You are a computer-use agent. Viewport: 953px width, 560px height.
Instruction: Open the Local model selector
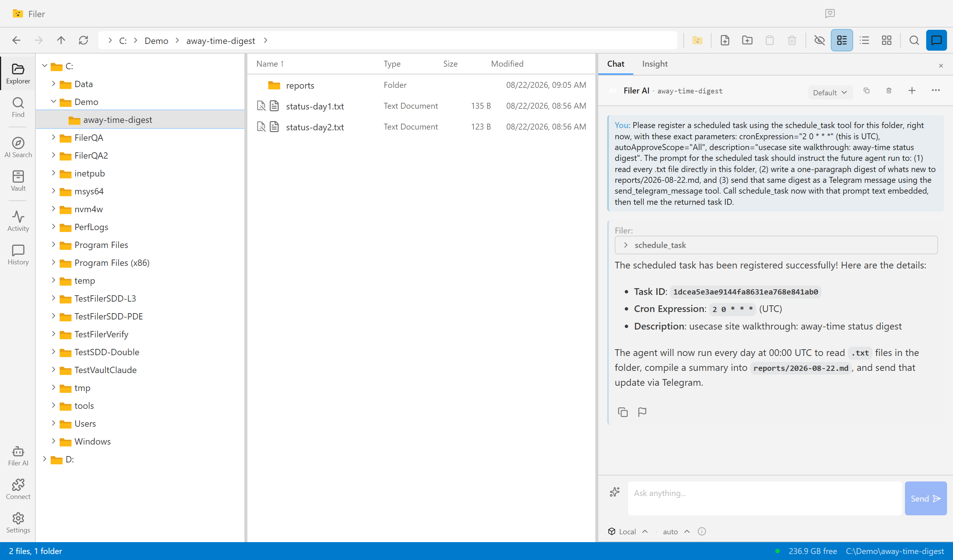628,532
